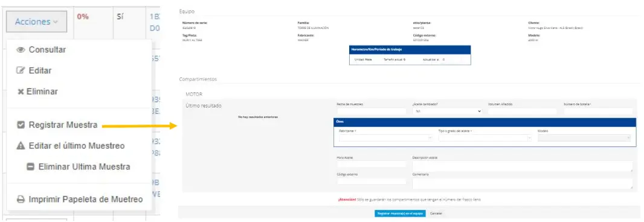The height and width of the screenshot is (222, 644).
Task: Focus the Número de botella field
Action: [x=598, y=111]
